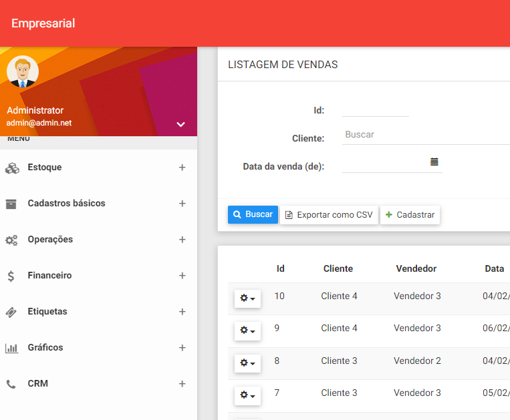Click Cliente 3 in sale row 8
The width and height of the screenshot is (510, 420).
tap(339, 361)
